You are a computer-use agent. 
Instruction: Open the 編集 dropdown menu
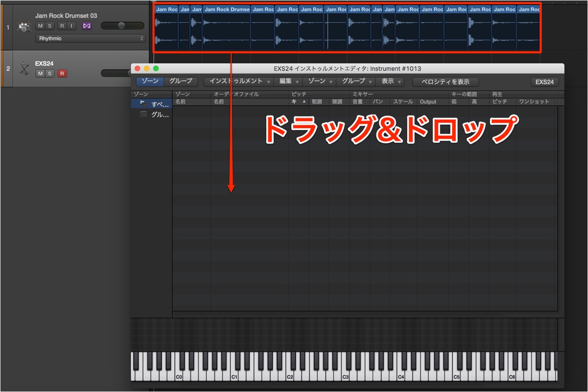[288, 82]
